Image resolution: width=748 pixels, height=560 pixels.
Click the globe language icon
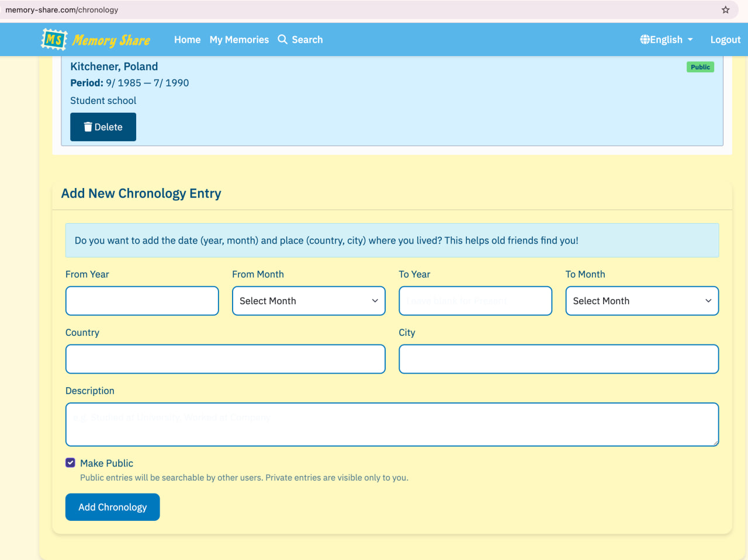point(645,40)
